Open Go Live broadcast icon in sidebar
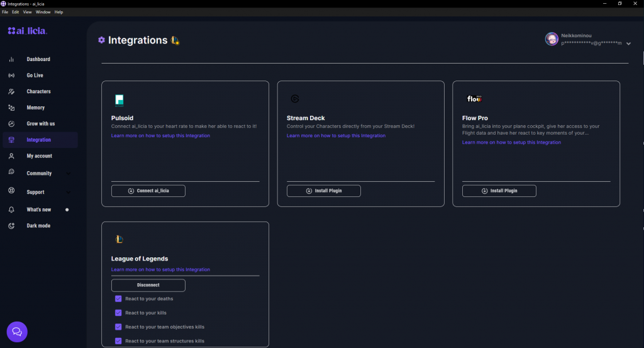The image size is (644, 348). [11, 76]
